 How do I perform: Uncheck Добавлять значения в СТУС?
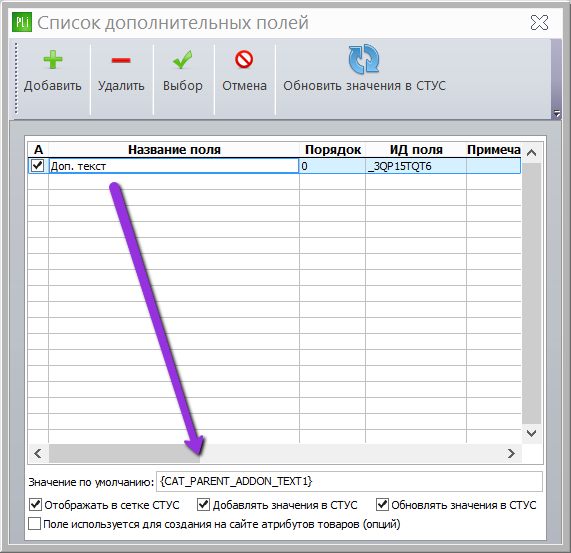coord(203,505)
